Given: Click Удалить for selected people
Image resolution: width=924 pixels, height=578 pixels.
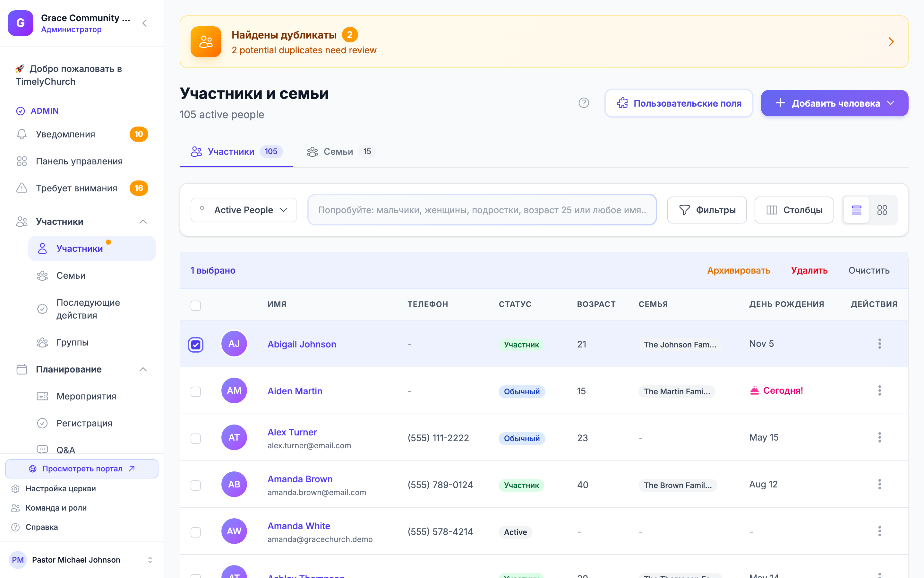Looking at the screenshot, I should 809,270.
